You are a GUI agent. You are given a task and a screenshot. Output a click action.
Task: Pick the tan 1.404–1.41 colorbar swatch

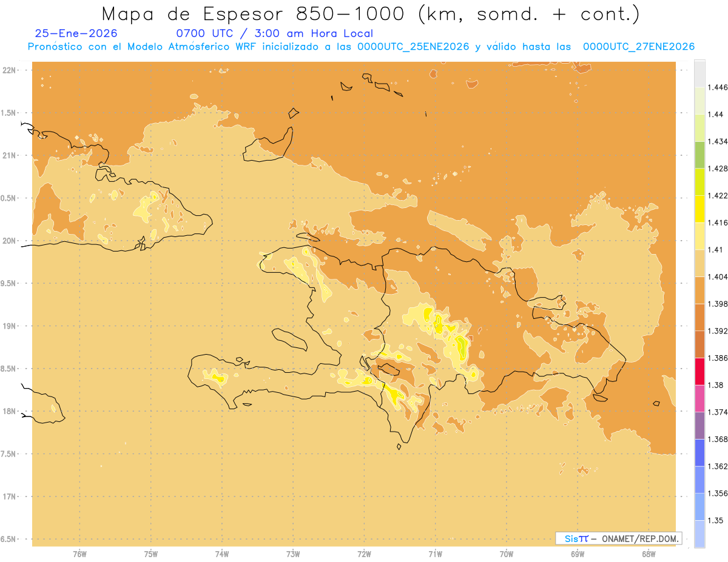click(699, 263)
